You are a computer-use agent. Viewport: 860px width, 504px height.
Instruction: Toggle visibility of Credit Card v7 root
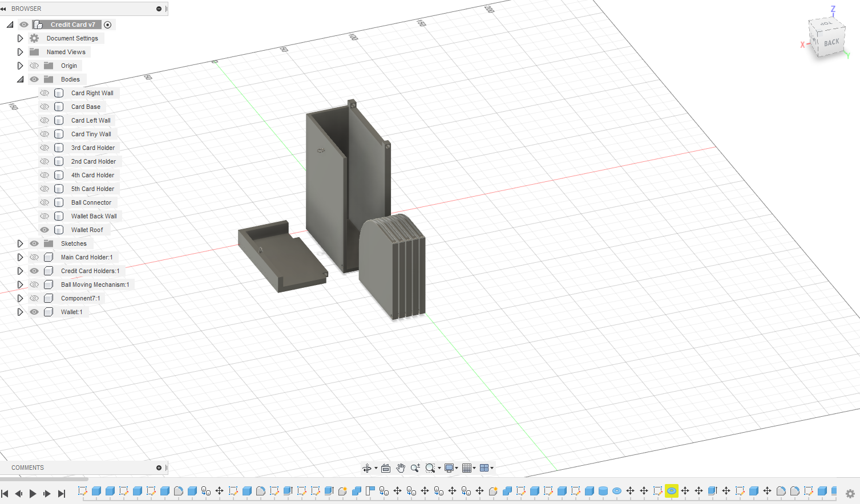[x=24, y=25]
